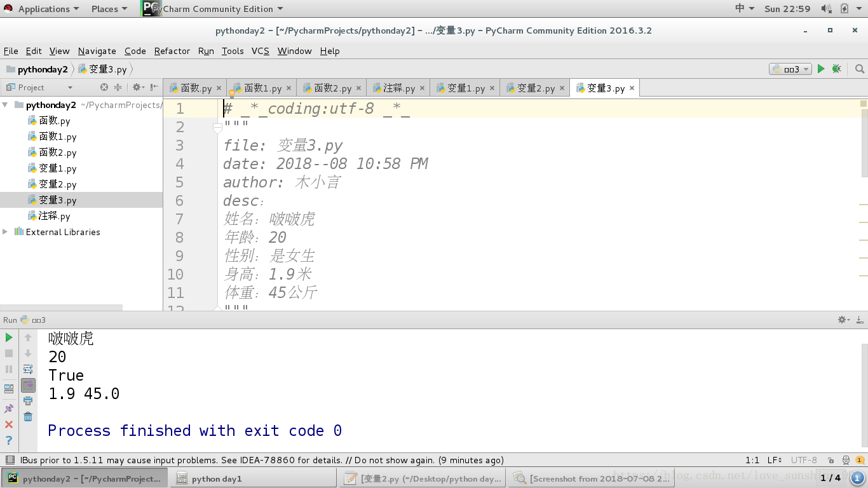Open the Places menu in top bar
This screenshot has height=488, width=868.
click(x=109, y=9)
